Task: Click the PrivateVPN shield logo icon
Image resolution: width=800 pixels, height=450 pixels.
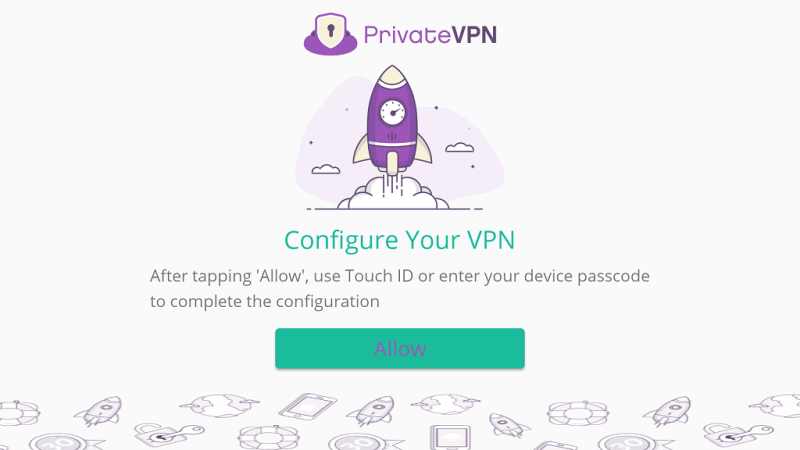Action: click(x=330, y=34)
